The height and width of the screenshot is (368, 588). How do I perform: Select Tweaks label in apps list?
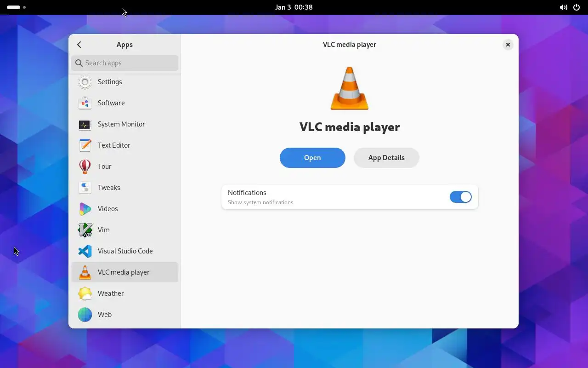[x=109, y=188]
